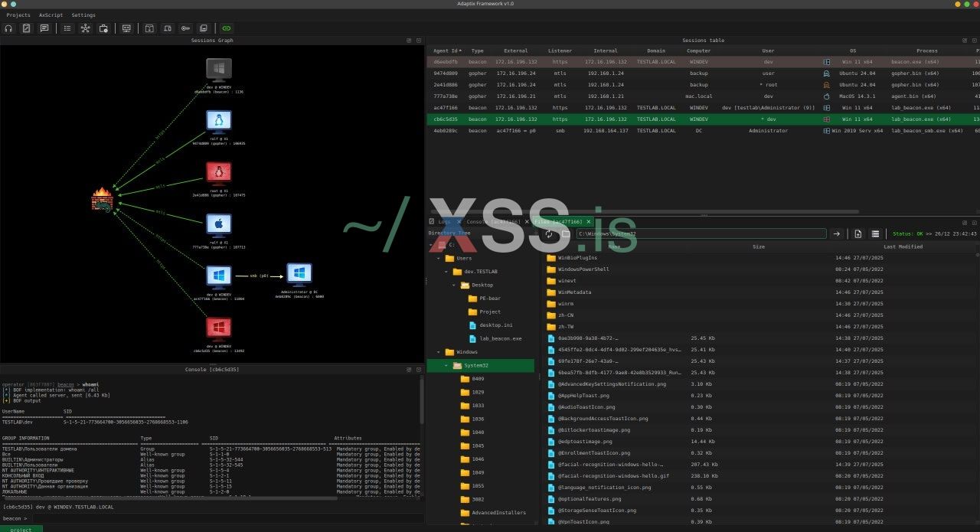
Task: Select the red root 2e41d886 node
Action: pos(219,173)
